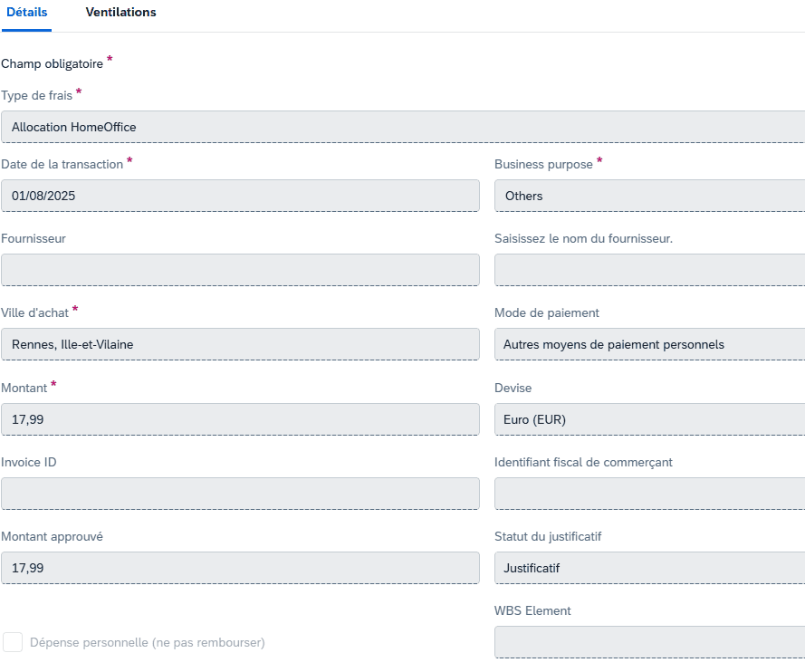Click the Ville d'achat field

[x=240, y=344]
